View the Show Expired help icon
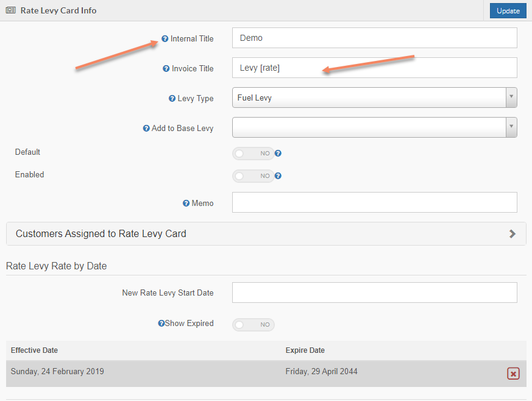 tap(160, 324)
